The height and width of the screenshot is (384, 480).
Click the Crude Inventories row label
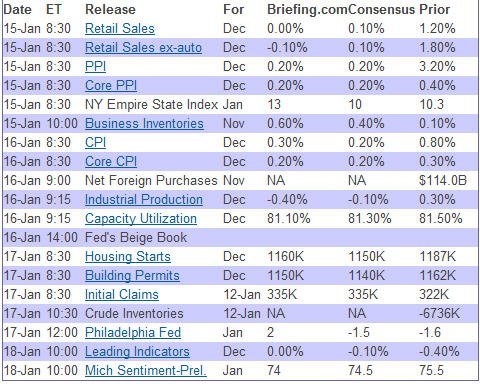tap(134, 314)
